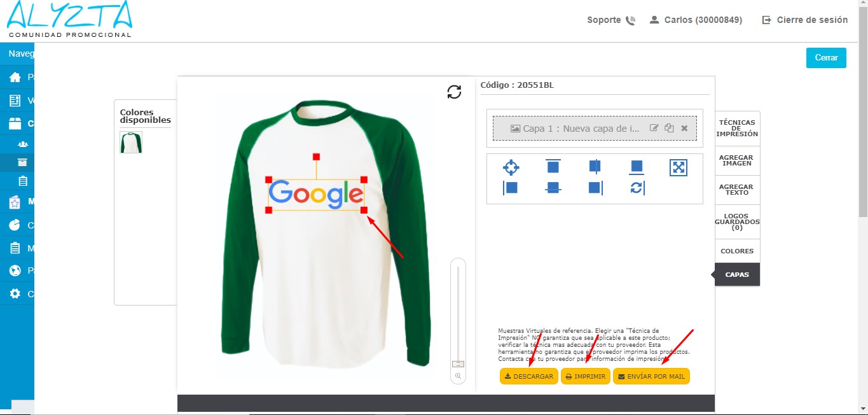Screen dimensions: 868x415
Task: Select the Capas tab
Action: click(x=737, y=275)
